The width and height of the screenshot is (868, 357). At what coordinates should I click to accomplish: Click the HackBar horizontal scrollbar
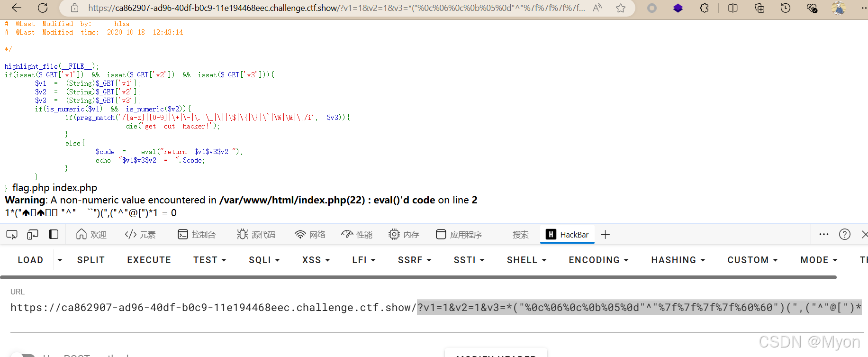click(418, 277)
